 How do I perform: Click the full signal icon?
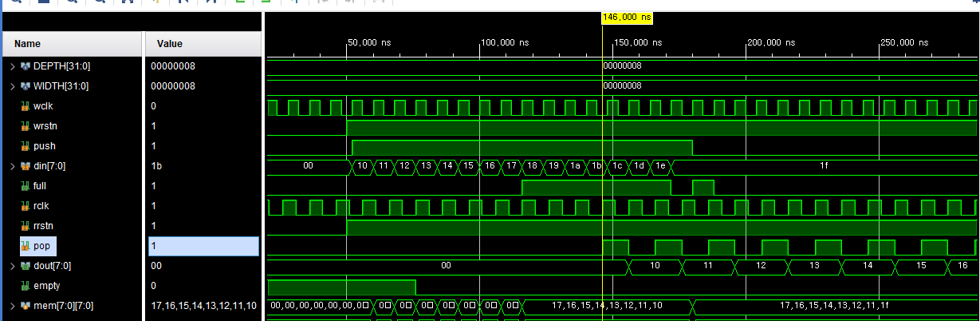26,186
